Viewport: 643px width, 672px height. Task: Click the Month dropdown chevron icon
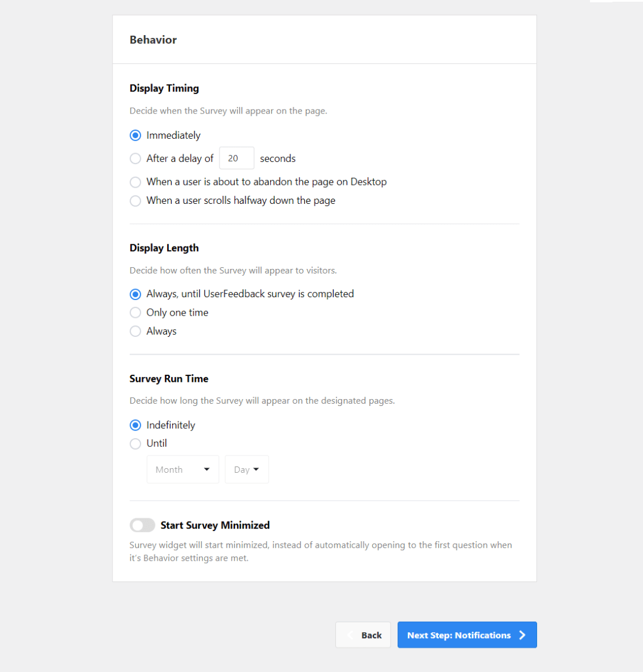207,469
